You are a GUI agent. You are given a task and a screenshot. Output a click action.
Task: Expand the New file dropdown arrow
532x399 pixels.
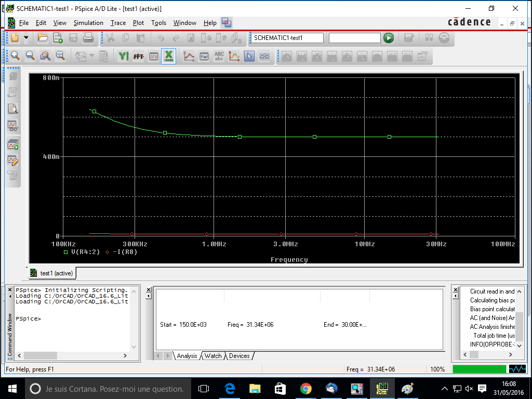(x=26, y=38)
